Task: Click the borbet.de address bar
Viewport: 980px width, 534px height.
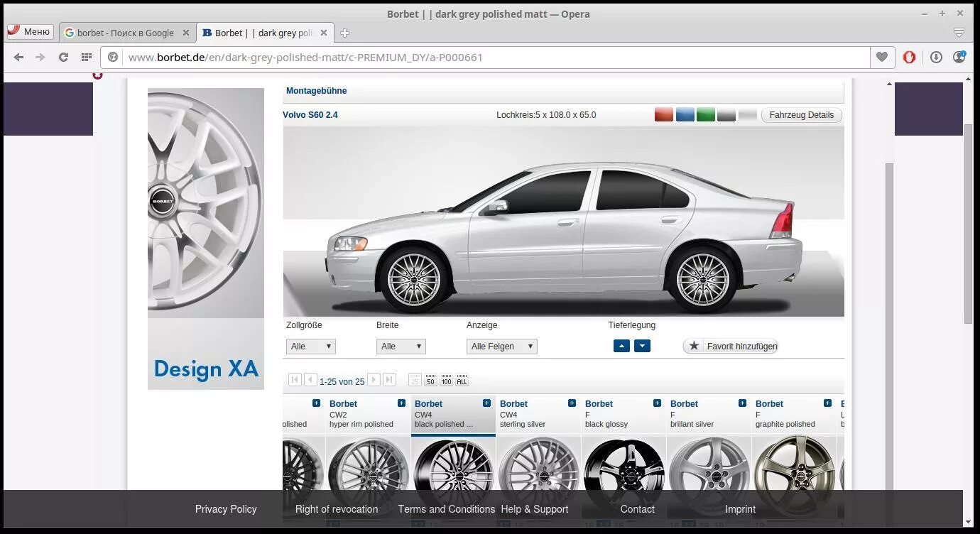Action: pyautogui.click(x=486, y=58)
